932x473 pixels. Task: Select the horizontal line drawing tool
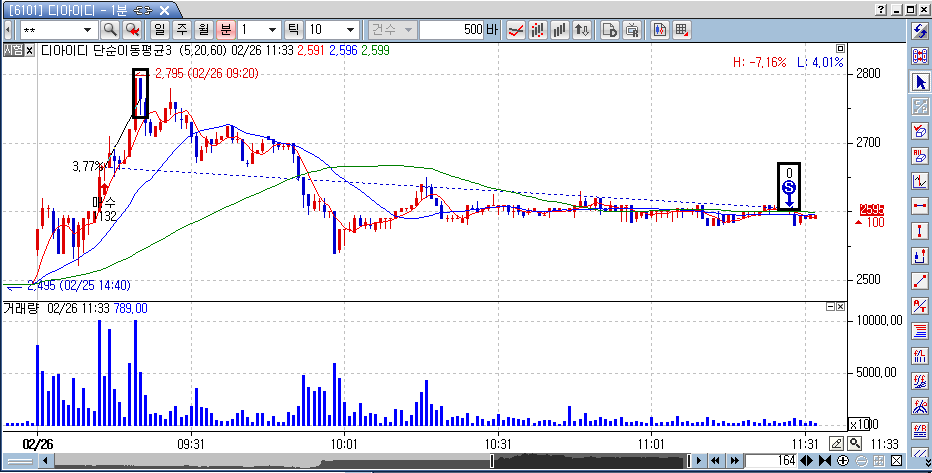point(920,206)
